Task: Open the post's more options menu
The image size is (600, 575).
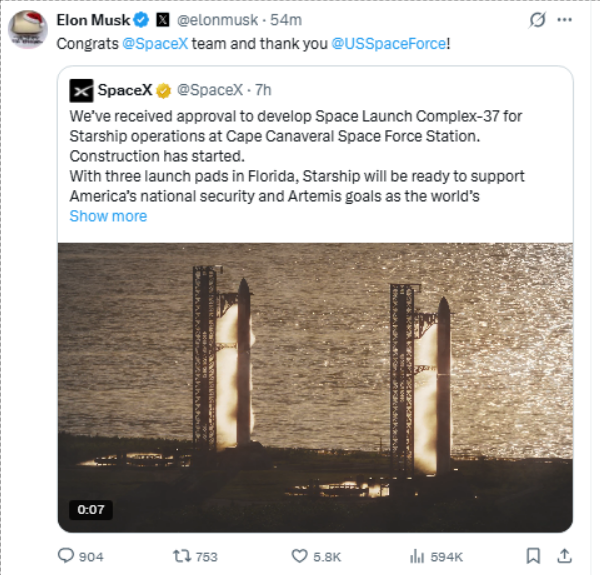Action: 566,20
